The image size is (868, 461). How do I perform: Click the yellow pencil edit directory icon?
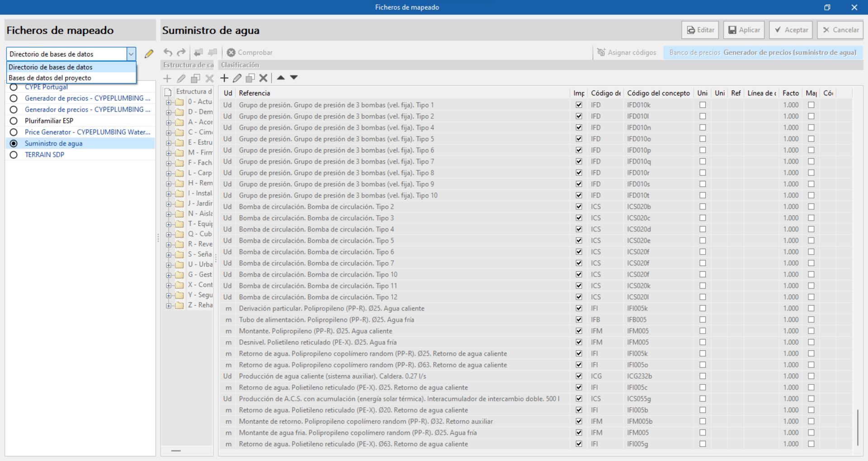[x=149, y=54]
